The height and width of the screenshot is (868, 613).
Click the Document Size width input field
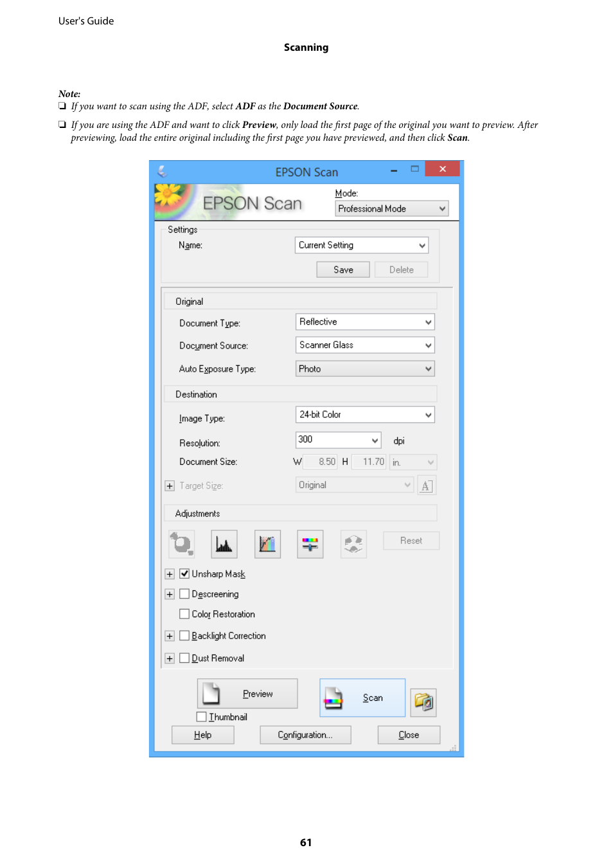point(321,461)
